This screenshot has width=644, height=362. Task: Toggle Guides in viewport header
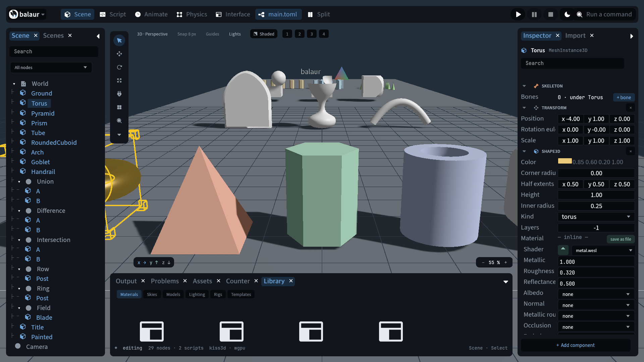(x=212, y=34)
